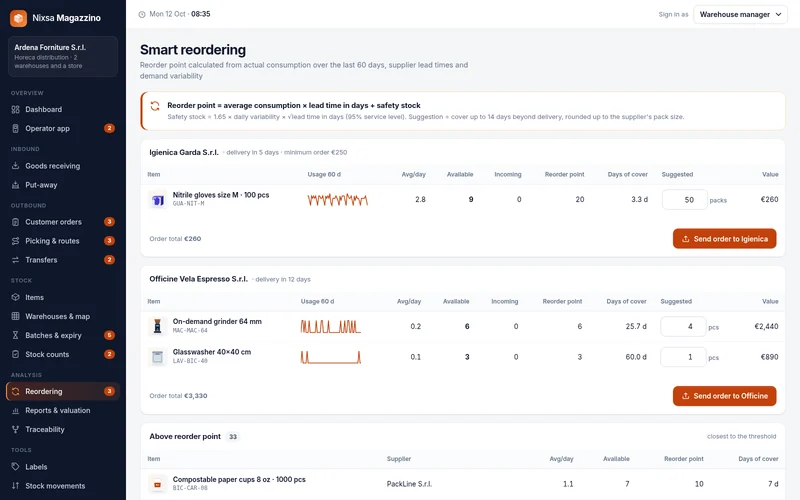This screenshot has width=800, height=500.
Task: Click the Nitrile gloves product thumbnail
Action: (158, 200)
